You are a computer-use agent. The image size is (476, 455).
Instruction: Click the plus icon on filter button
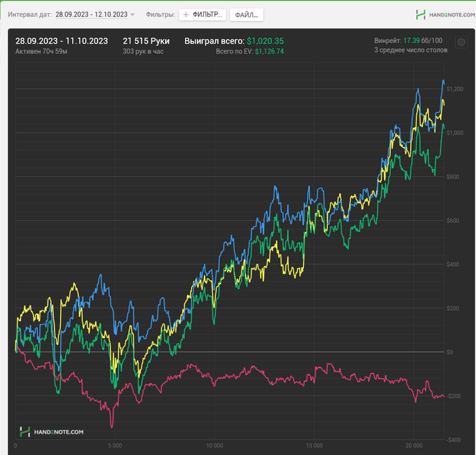(x=186, y=14)
